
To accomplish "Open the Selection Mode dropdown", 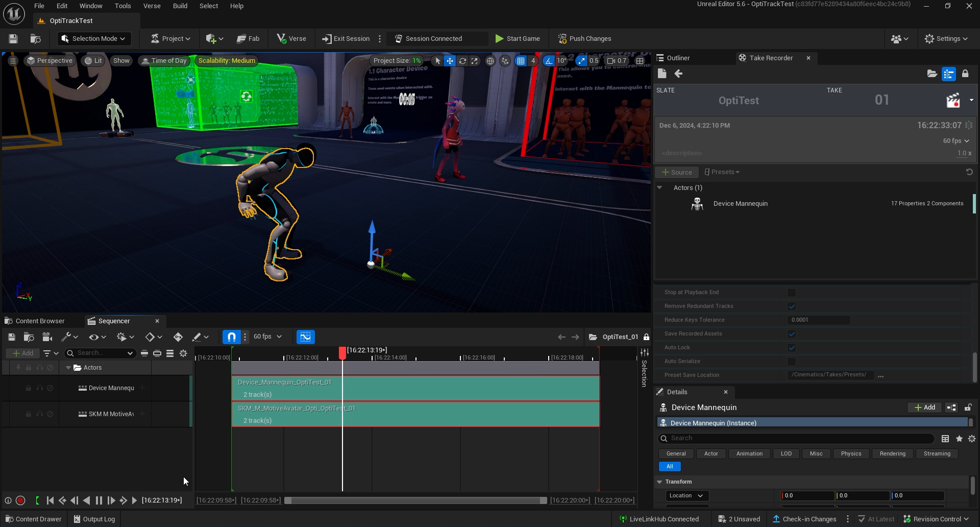I will pos(94,39).
